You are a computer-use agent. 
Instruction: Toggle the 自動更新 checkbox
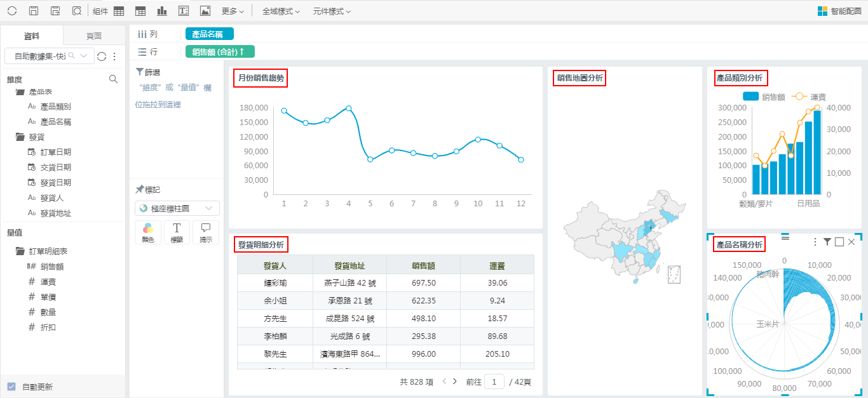coord(11,387)
